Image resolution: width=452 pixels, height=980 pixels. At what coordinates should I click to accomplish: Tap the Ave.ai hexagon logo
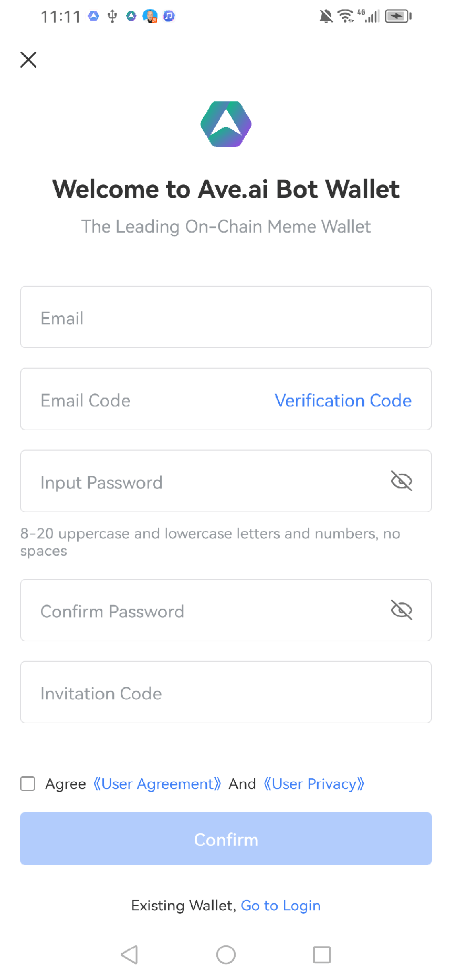click(x=226, y=124)
